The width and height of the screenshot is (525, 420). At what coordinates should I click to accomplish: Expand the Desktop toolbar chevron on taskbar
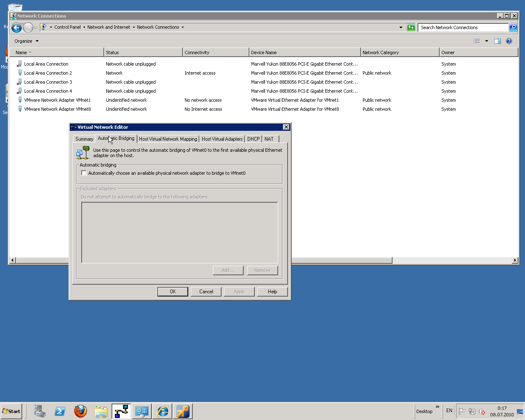(x=438, y=407)
